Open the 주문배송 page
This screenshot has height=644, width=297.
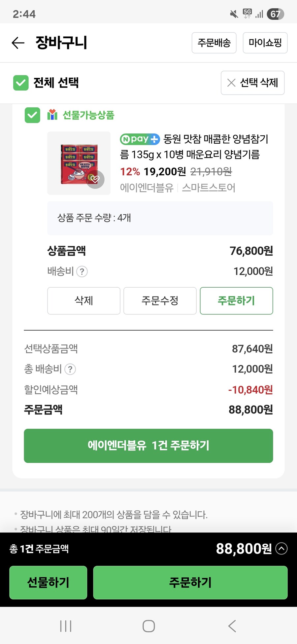214,43
